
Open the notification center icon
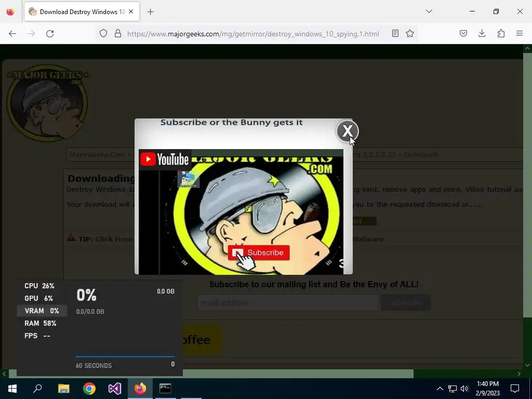pyautogui.click(x=515, y=389)
